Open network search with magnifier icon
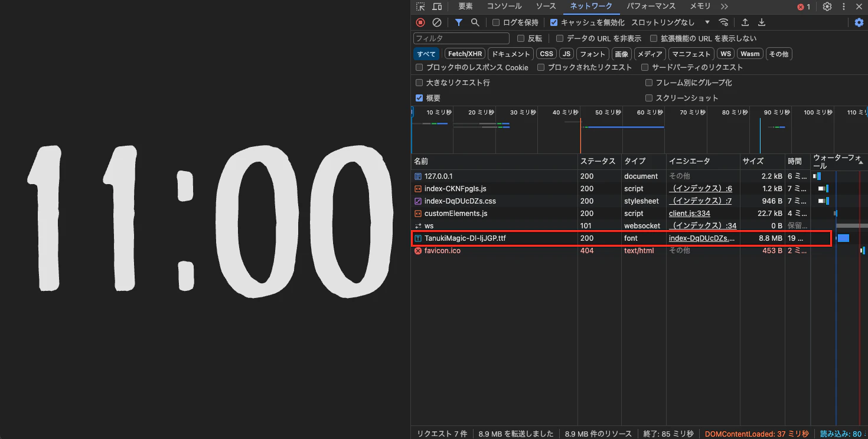The image size is (868, 439). (475, 22)
